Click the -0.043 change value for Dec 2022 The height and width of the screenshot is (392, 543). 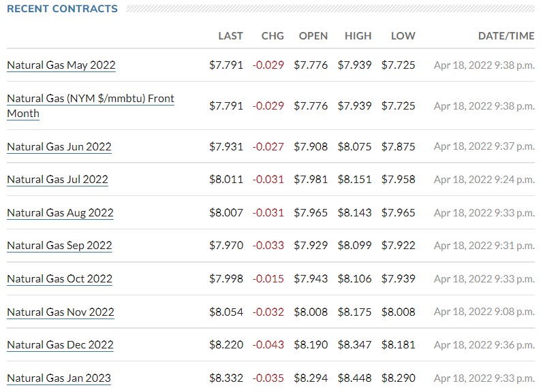point(268,345)
